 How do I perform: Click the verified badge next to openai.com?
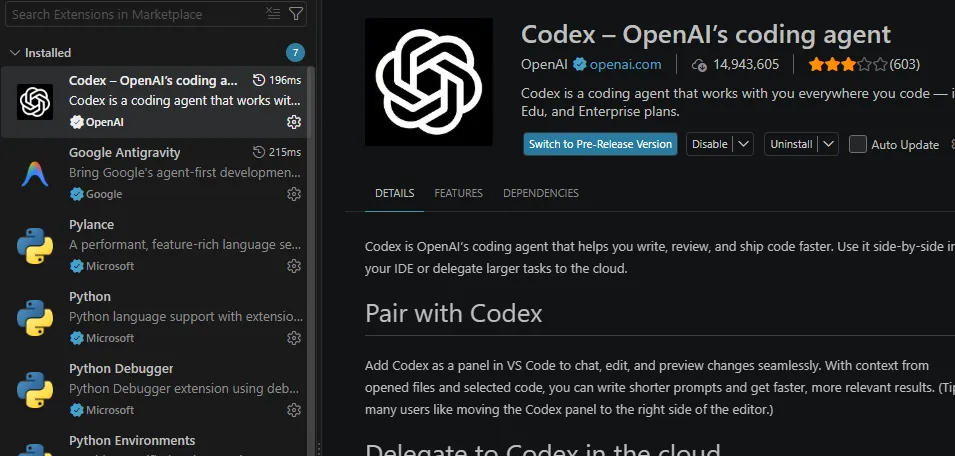(579, 64)
